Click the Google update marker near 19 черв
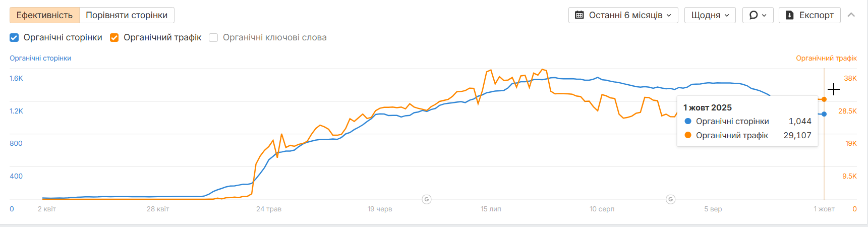Image resolution: width=868 pixels, height=227 pixels. (x=427, y=199)
